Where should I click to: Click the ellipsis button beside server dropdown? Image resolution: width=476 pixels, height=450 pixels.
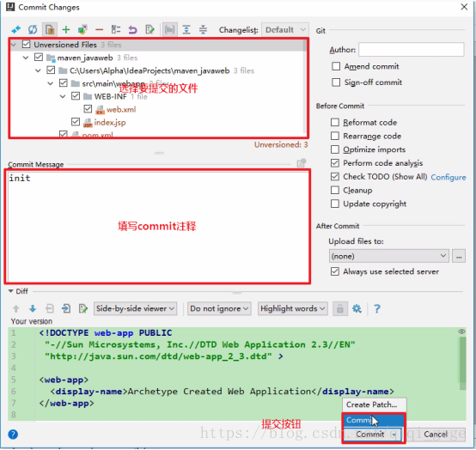click(459, 256)
